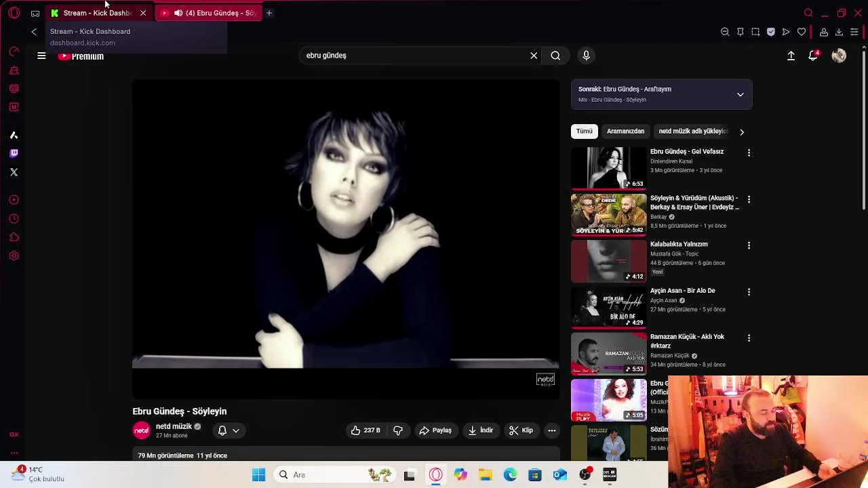Click the pin icon in the address bar
The width and height of the screenshot is (868, 488).
[x=741, y=32]
